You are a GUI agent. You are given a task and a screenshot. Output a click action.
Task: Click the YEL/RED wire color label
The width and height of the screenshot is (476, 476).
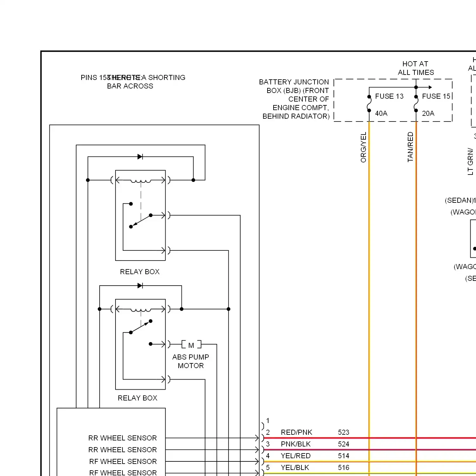[x=295, y=456]
